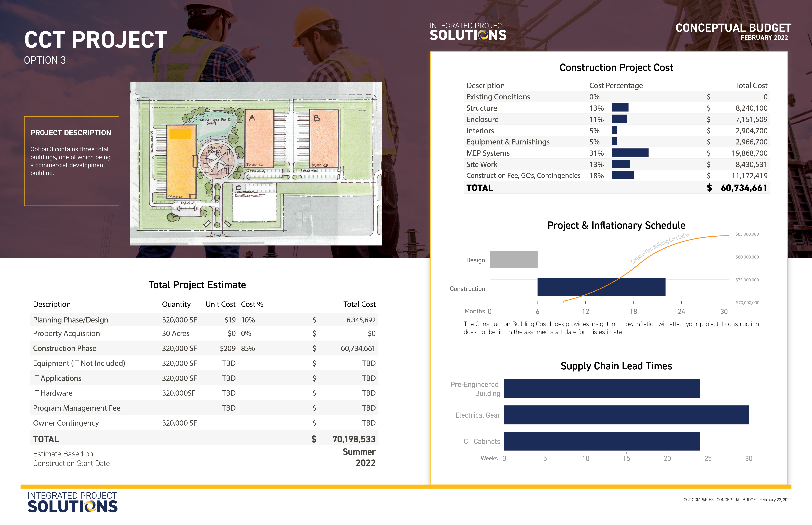Select the Supply Chain Lead Times heading
The width and height of the screenshot is (812, 525).
pyautogui.click(x=616, y=366)
